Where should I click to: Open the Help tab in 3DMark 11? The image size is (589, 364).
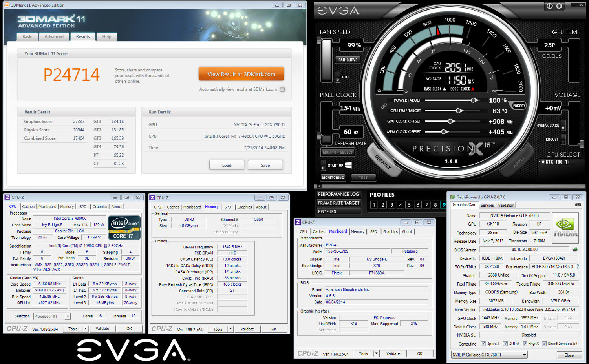click(107, 37)
